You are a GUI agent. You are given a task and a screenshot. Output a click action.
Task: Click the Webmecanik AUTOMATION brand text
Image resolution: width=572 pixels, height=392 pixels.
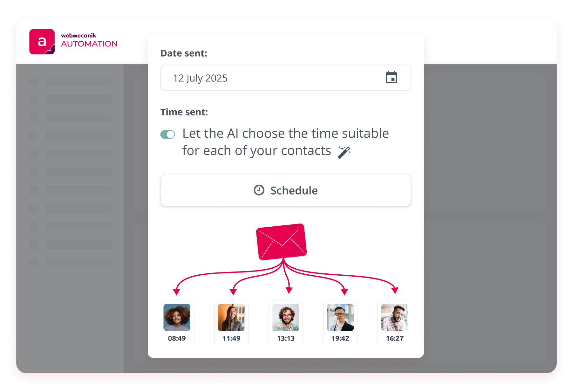click(89, 40)
